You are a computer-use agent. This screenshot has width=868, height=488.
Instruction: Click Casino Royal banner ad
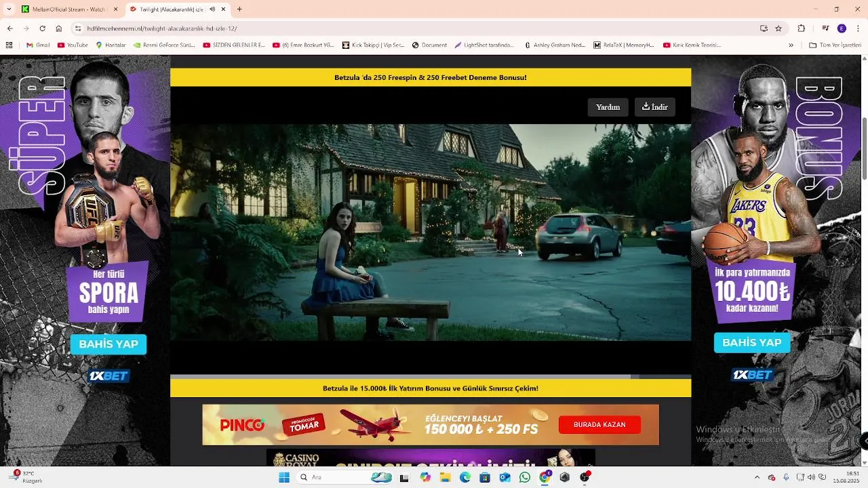click(431, 457)
